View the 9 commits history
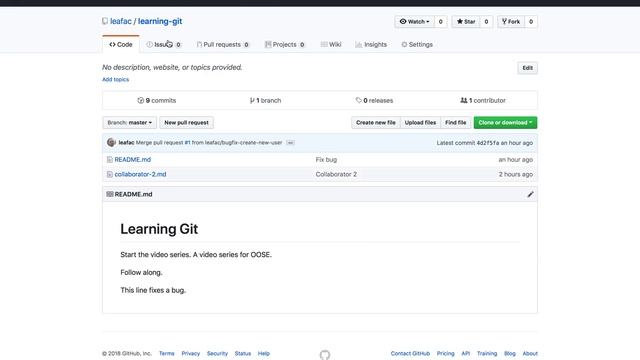 pos(157,100)
